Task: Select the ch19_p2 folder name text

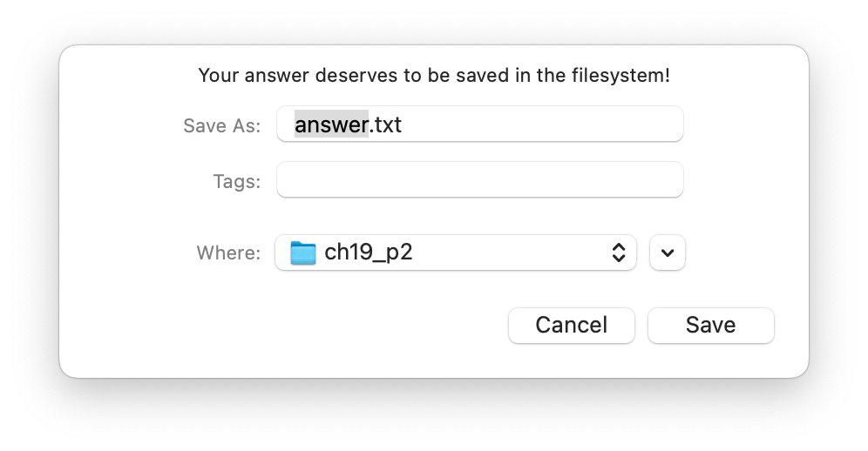Action: pos(368,252)
